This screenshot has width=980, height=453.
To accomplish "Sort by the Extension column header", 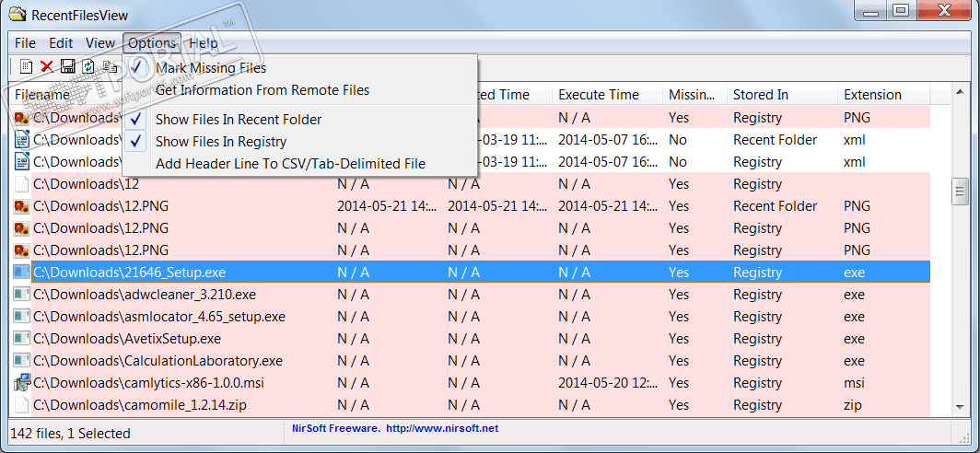I will click(872, 95).
